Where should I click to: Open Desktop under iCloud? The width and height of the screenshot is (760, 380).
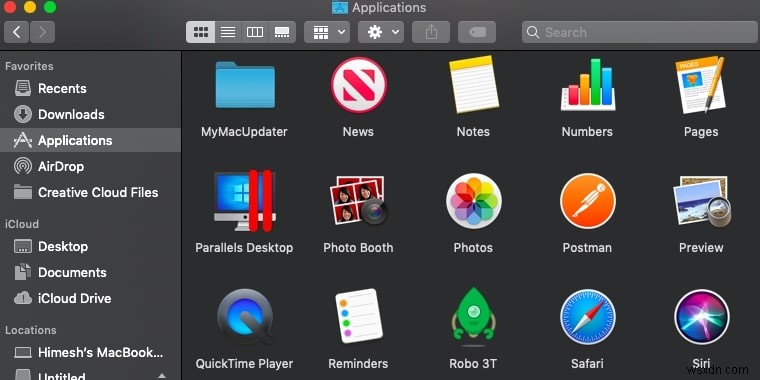click(90, 246)
